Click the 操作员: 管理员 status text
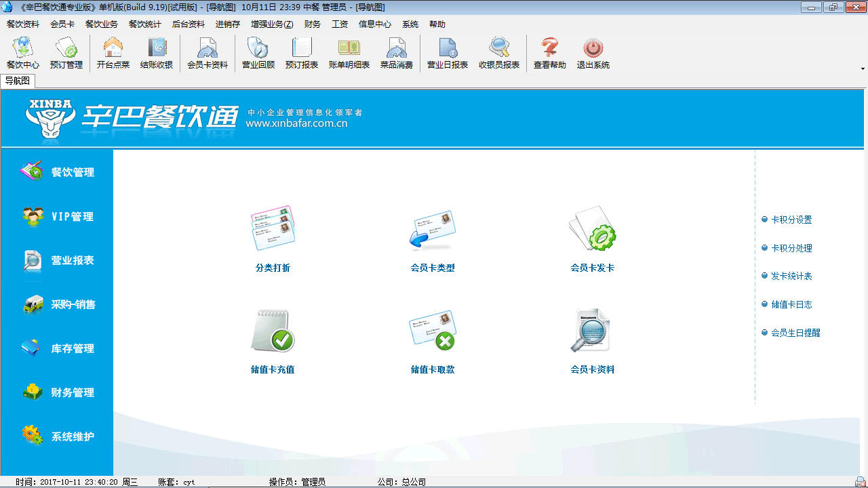This screenshot has width=868, height=488. pos(297,482)
